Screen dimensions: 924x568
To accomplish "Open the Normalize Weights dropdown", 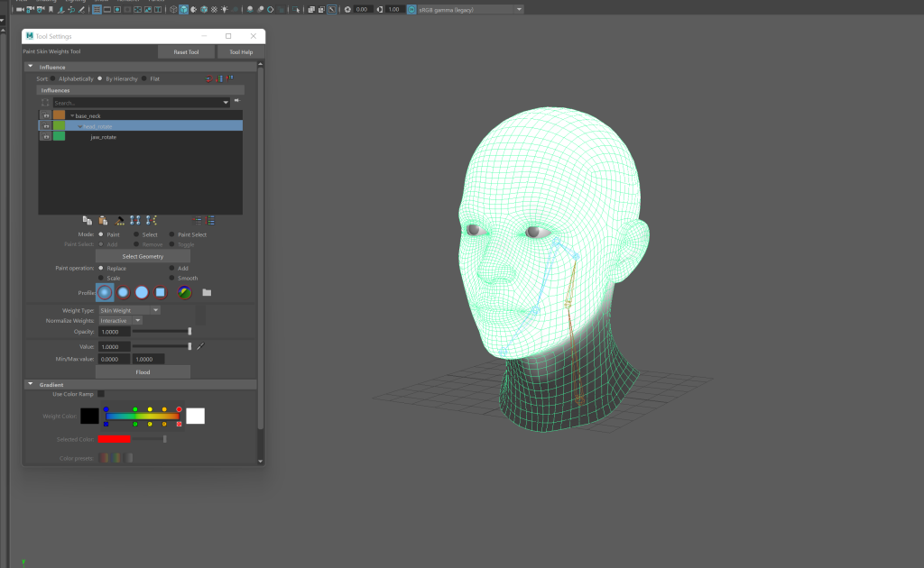I will (120, 320).
